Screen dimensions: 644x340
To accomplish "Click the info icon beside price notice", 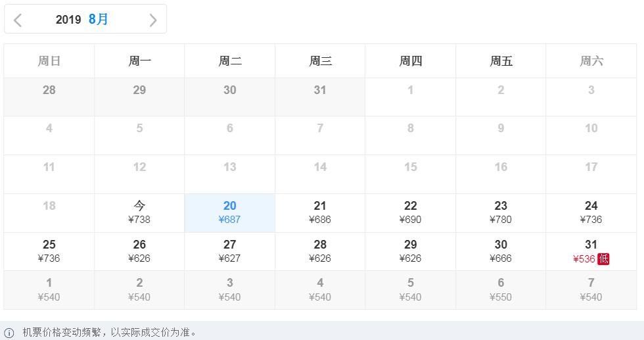I will click(9, 332).
